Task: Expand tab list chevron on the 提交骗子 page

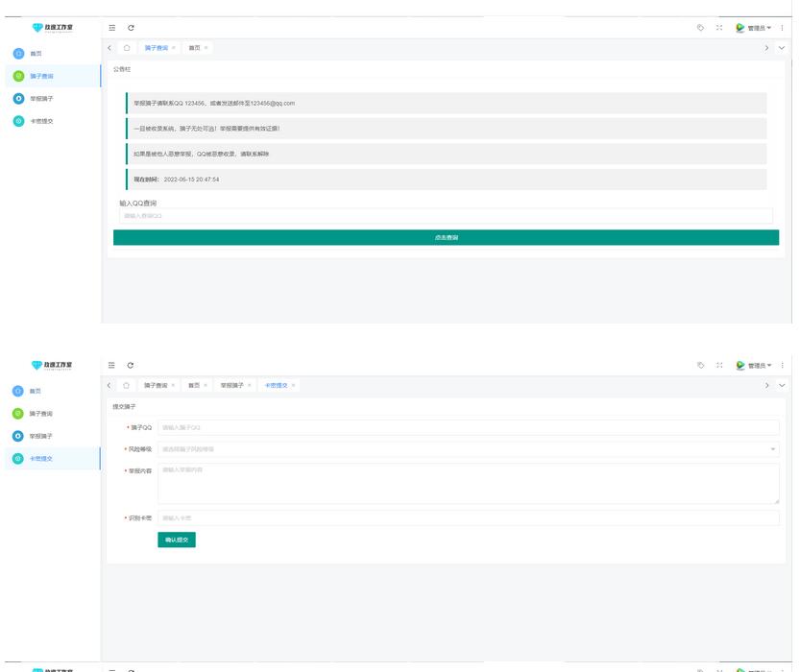Action: tap(782, 385)
